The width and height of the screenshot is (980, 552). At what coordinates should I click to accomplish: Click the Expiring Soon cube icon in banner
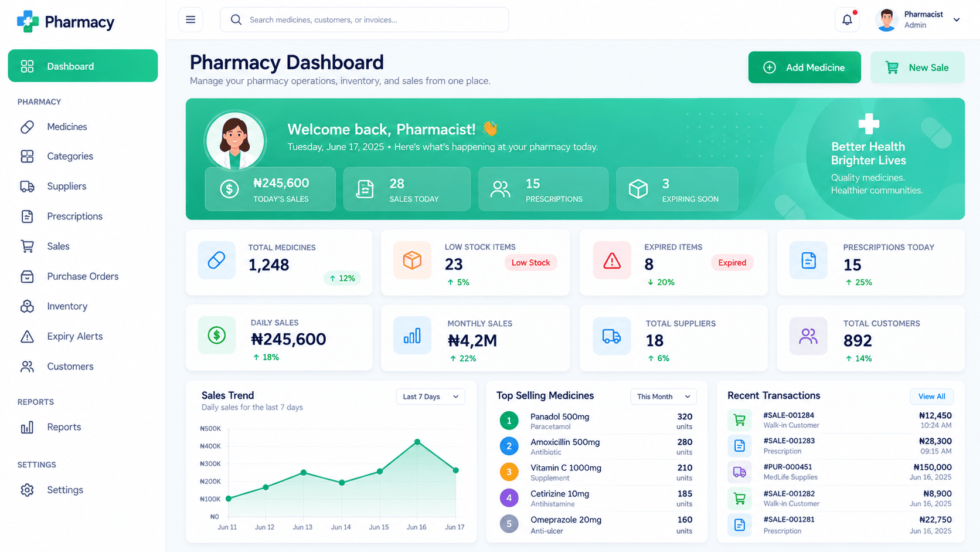pyautogui.click(x=638, y=189)
